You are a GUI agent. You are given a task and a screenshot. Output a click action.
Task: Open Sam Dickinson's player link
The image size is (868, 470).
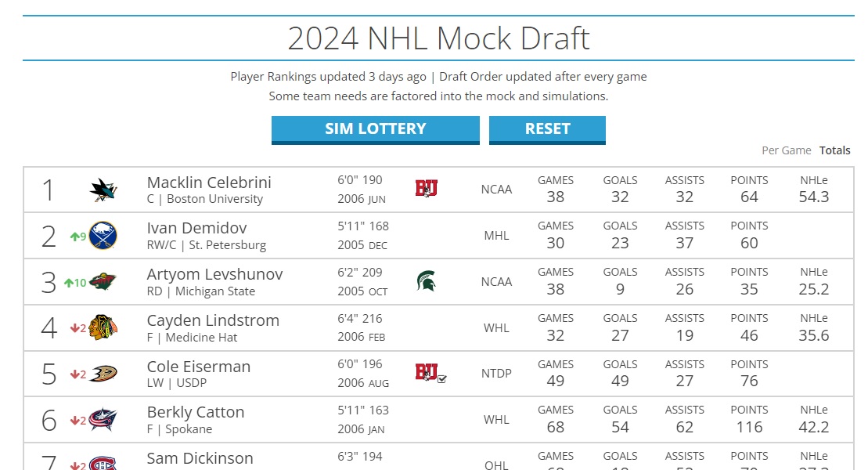pyautogui.click(x=200, y=457)
